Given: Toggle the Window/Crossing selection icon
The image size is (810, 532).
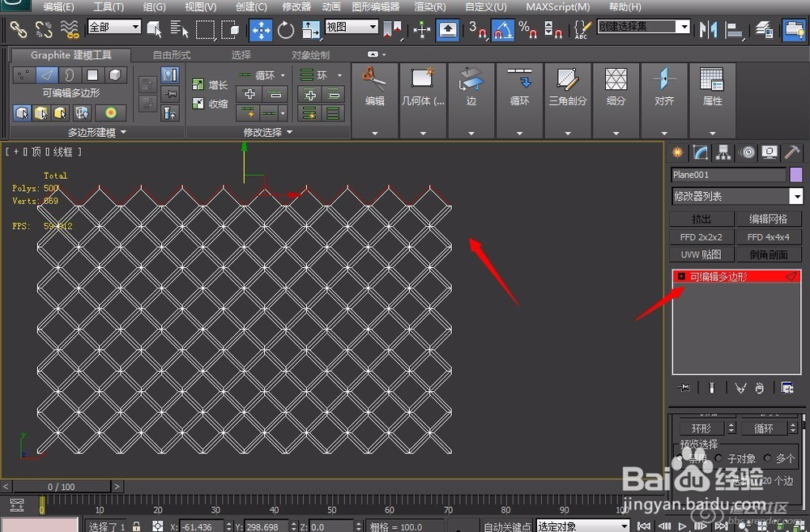Looking at the screenshot, I should (230, 29).
